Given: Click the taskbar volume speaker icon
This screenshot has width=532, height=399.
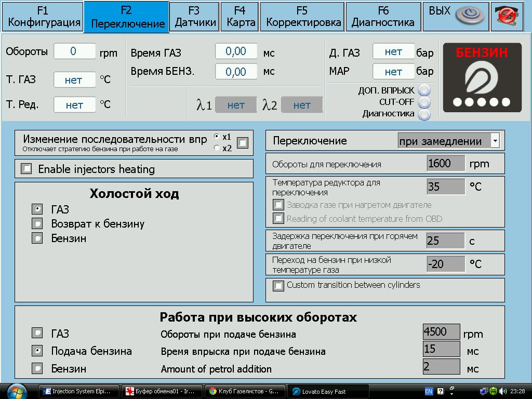Looking at the screenshot, I should pyautogui.click(x=503, y=391).
